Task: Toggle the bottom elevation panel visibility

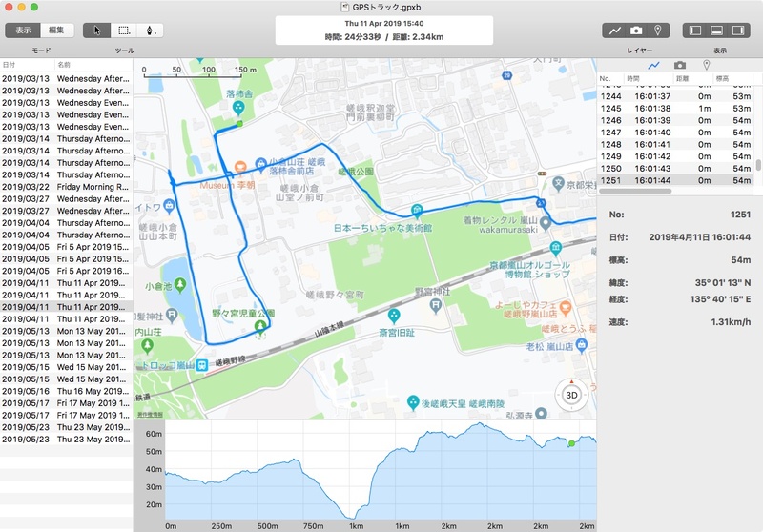Action: 717,31
